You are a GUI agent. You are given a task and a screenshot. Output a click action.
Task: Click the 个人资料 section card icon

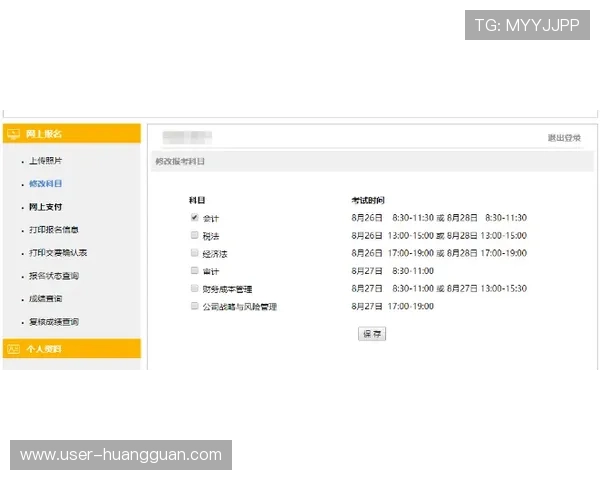pyautogui.click(x=13, y=349)
